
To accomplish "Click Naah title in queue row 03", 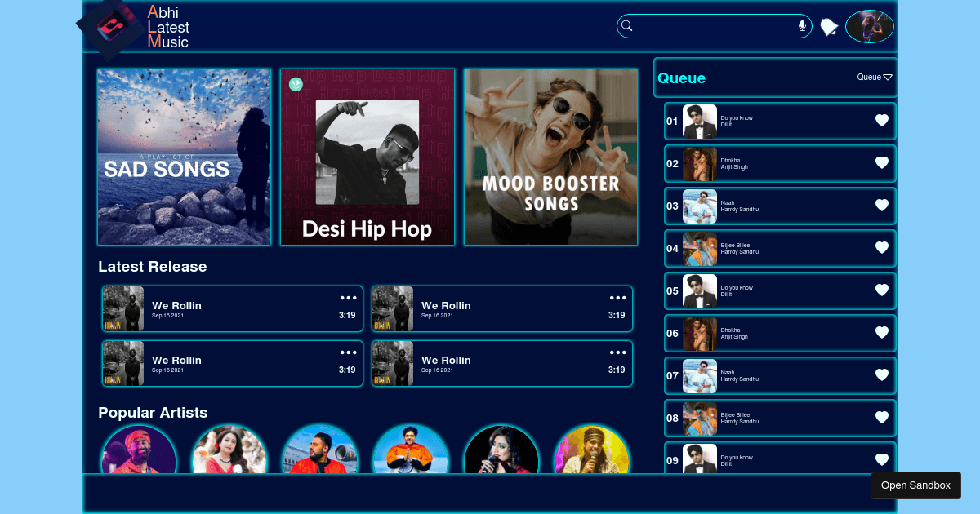I will point(728,202).
